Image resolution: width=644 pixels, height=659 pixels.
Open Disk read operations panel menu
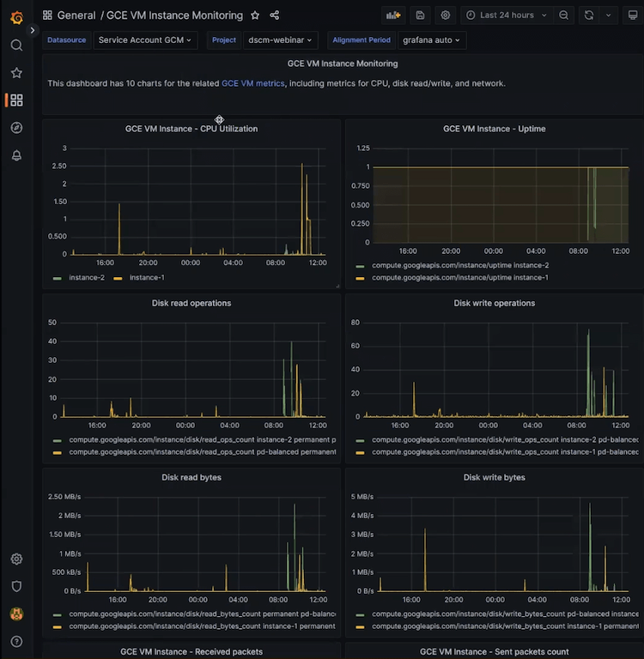pyautogui.click(x=191, y=303)
